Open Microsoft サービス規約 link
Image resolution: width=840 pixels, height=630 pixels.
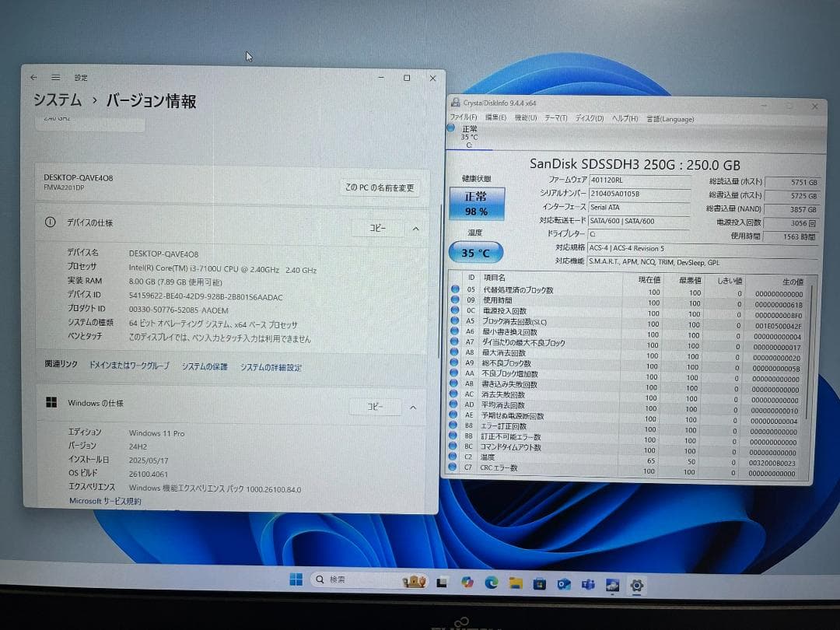pos(105,501)
